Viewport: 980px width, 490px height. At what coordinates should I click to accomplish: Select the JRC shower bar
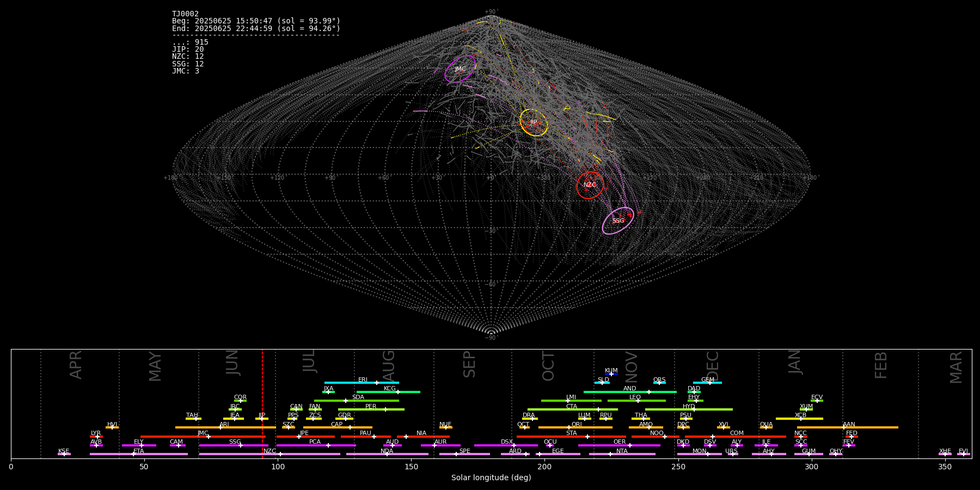[235, 409]
